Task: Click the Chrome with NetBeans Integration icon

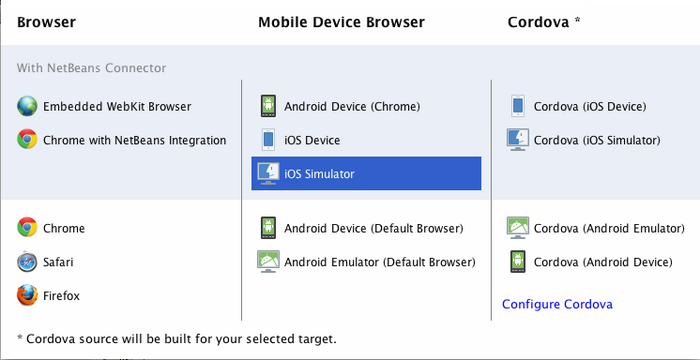Action: tap(27, 139)
